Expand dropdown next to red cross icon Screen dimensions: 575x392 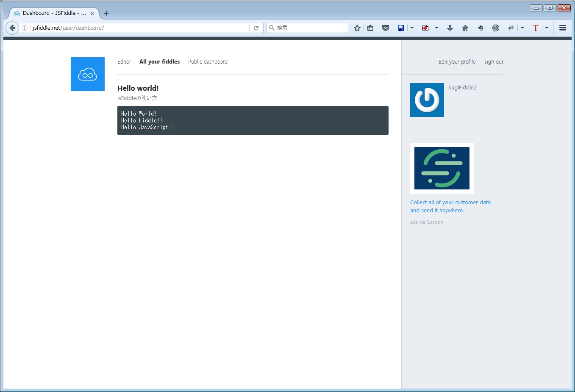pos(436,28)
